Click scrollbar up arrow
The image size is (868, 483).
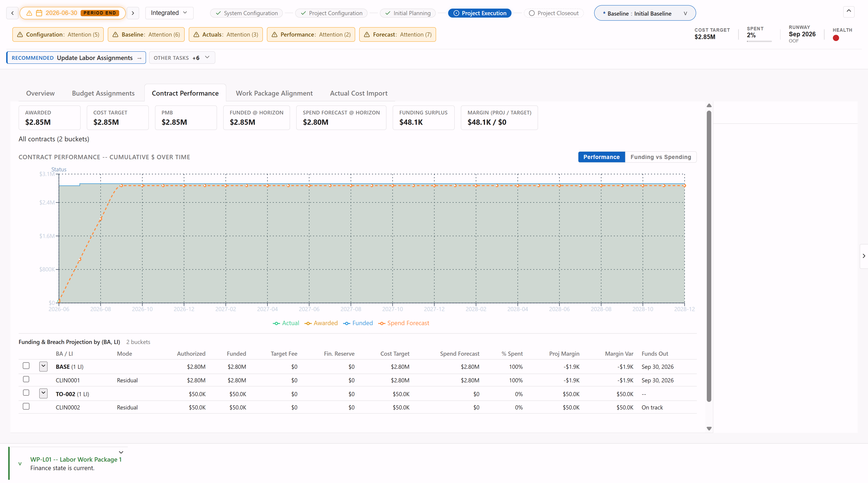709,105
